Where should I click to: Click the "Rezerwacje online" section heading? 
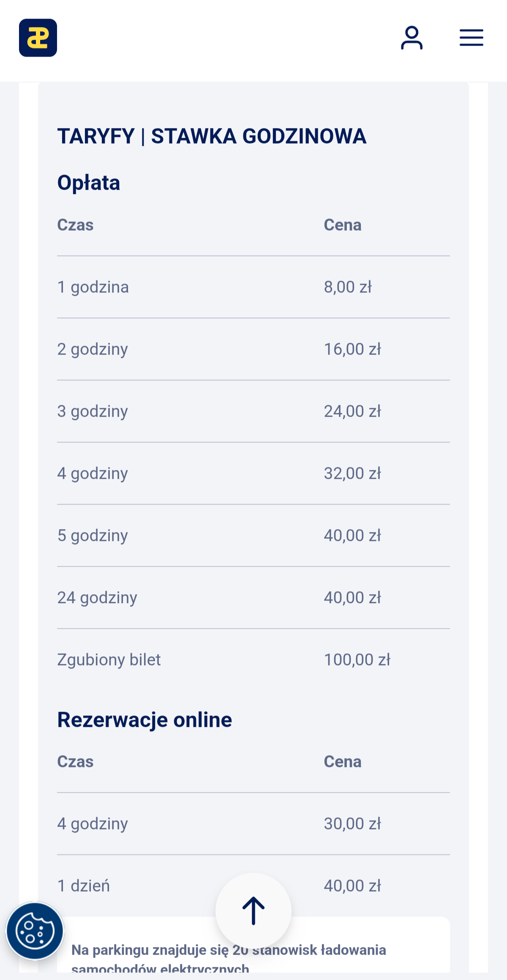click(x=144, y=720)
